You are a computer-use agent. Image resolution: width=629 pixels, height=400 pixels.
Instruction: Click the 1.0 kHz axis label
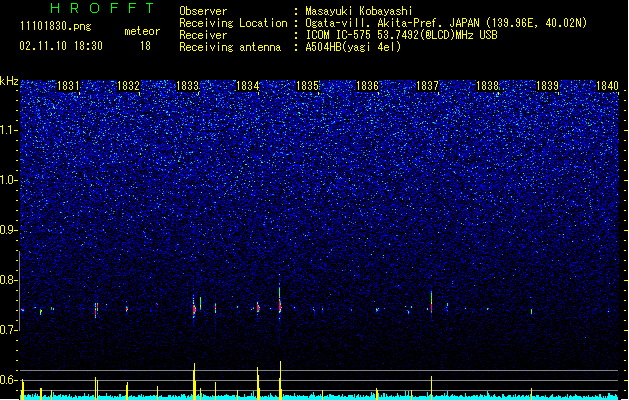9,180
